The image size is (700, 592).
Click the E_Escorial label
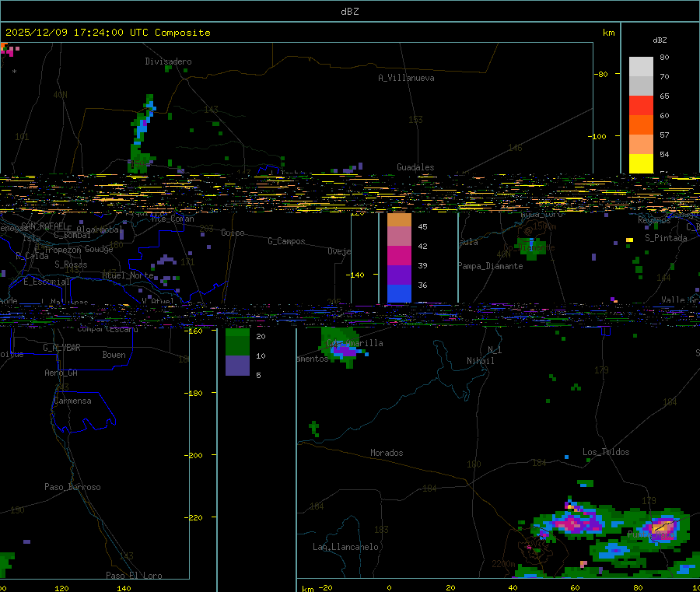pos(47,282)
